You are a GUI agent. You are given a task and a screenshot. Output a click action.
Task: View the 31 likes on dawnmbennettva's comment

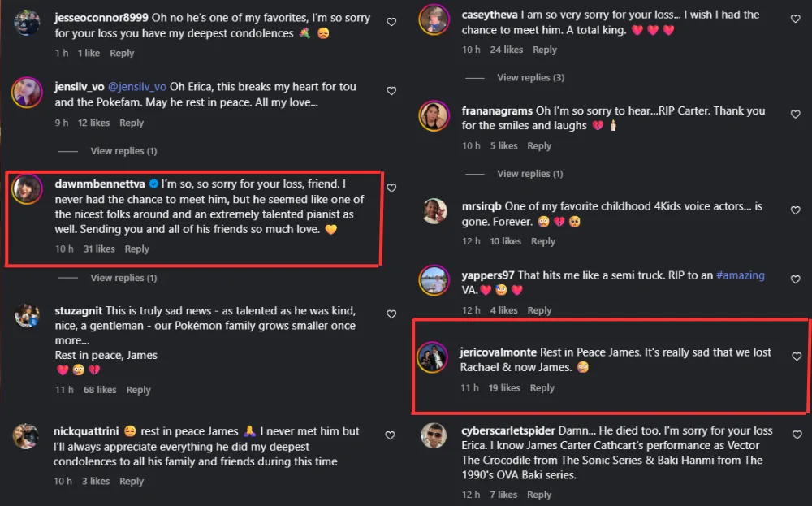coord(99,249)
